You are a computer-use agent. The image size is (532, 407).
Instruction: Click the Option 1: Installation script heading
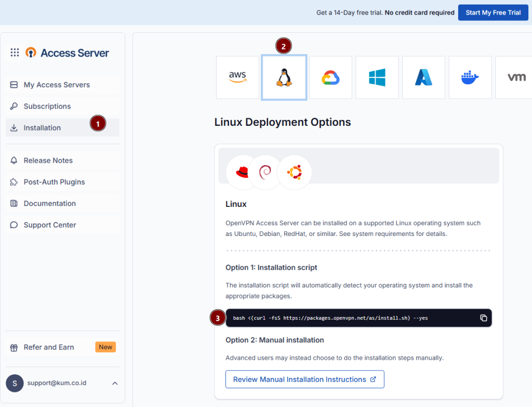tap(271, 268)
